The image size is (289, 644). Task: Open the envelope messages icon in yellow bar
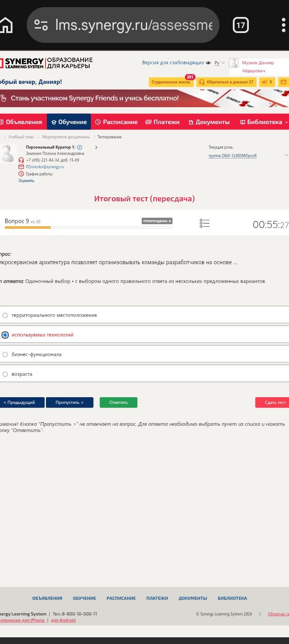pyautogui.click(x=283, y=82)
